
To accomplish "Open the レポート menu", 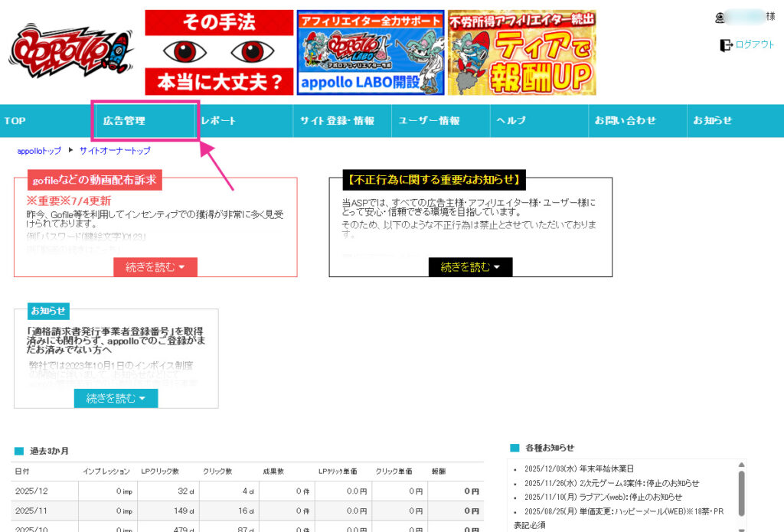I will click(x=219, y=121).
